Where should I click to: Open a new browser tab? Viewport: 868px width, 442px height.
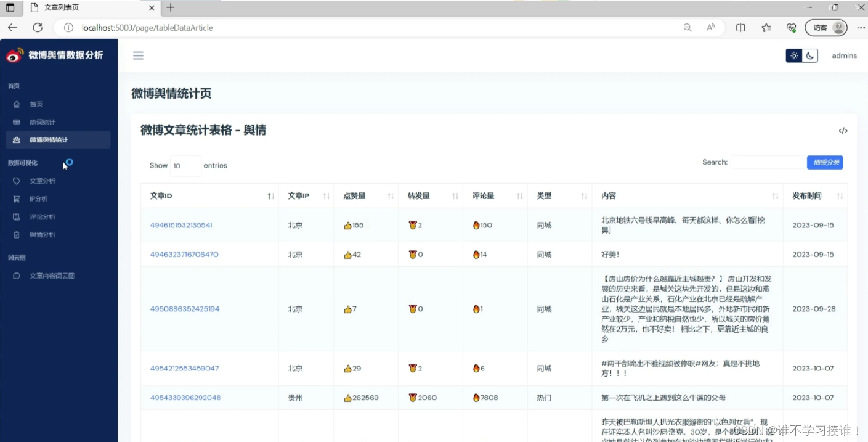171,8
